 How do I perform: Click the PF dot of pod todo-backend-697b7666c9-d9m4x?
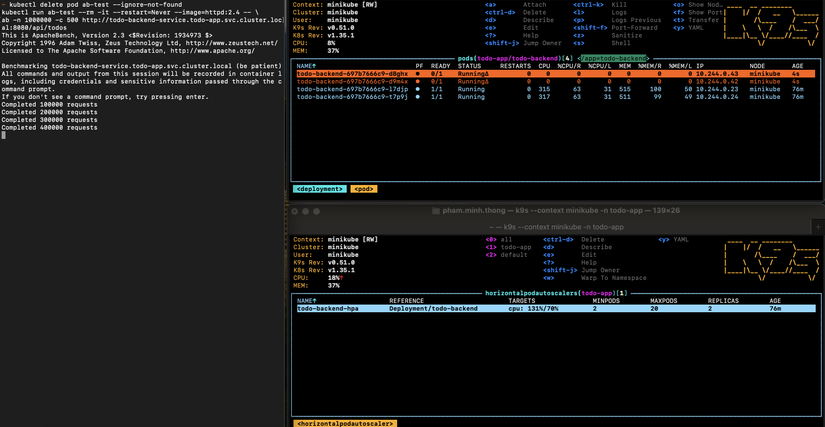pos(418,82)
